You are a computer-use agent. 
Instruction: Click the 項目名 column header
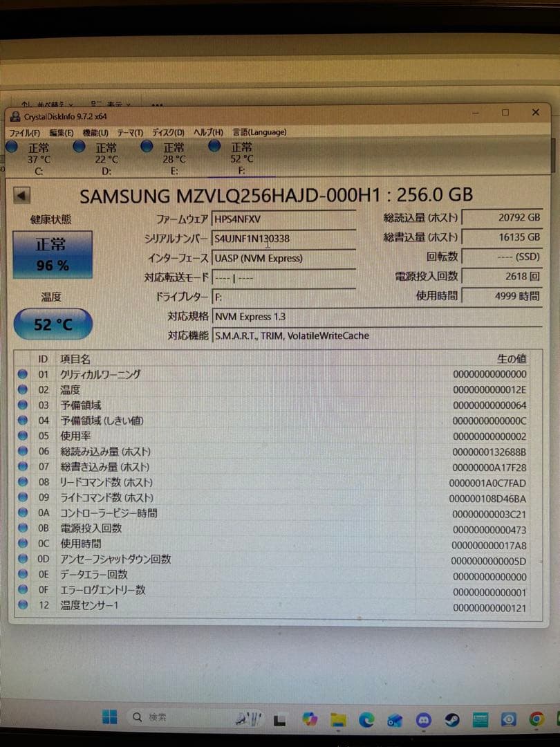tap(75, 359)
